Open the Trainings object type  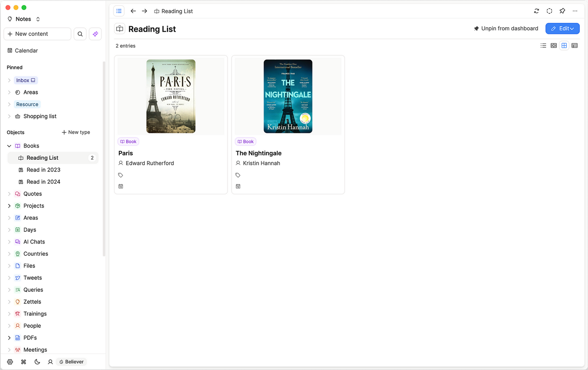[x=35, y=314]
